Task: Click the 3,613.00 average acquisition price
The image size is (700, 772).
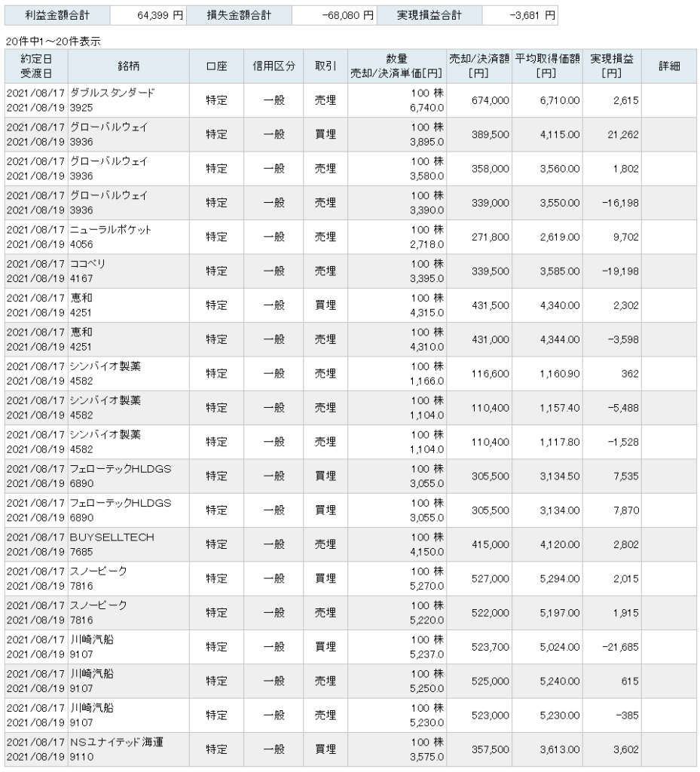Action: (x=560, y=750)
